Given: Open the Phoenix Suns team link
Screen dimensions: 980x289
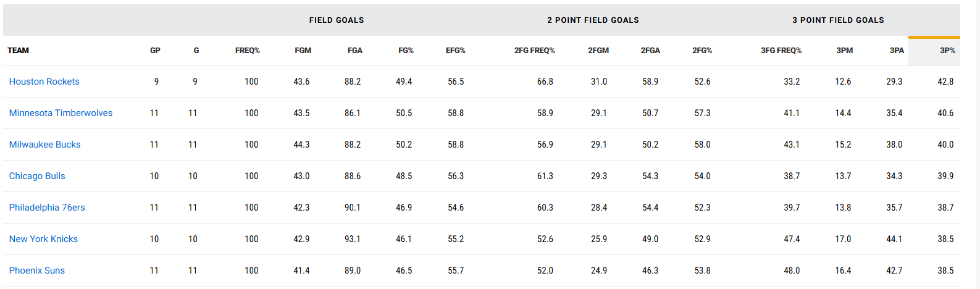Looking at the screenshot, I should click(36, 270).
